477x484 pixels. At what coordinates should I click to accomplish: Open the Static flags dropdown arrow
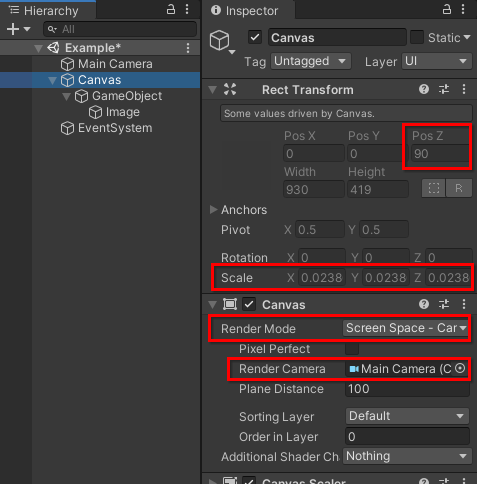point(467,37)
